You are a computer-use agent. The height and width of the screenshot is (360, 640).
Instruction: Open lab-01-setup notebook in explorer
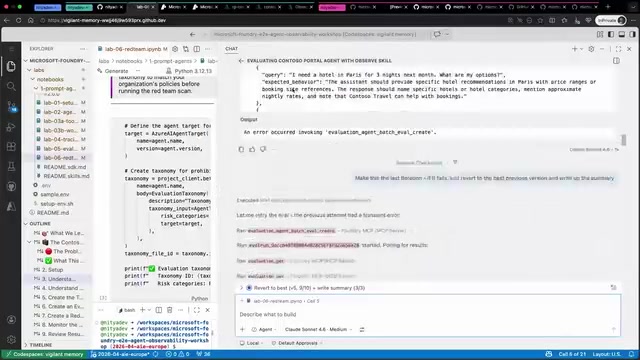[60, 102]
